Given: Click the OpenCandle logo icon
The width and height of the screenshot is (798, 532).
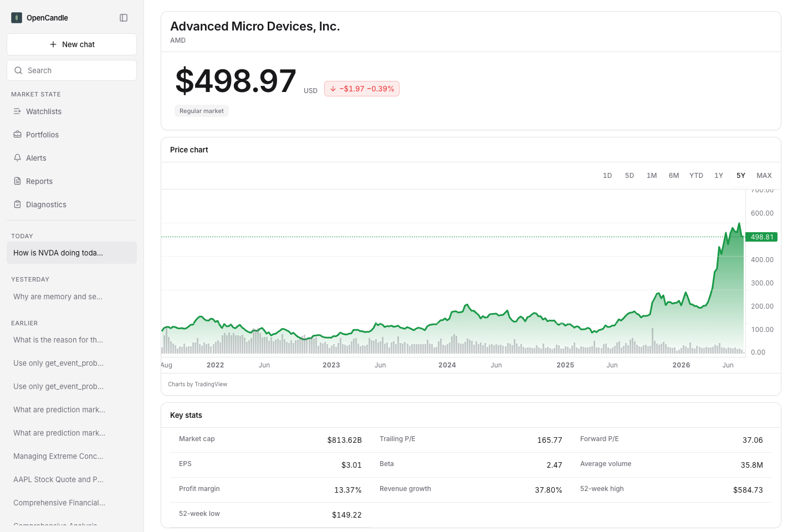Looking at the screenshot, I should click(17, 18).
